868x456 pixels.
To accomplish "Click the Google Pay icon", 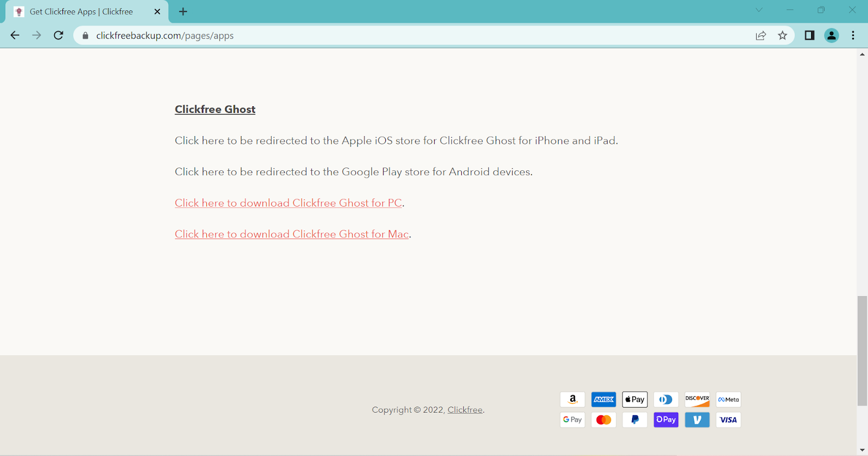I will pyautogui.click(x=572, y=420).
